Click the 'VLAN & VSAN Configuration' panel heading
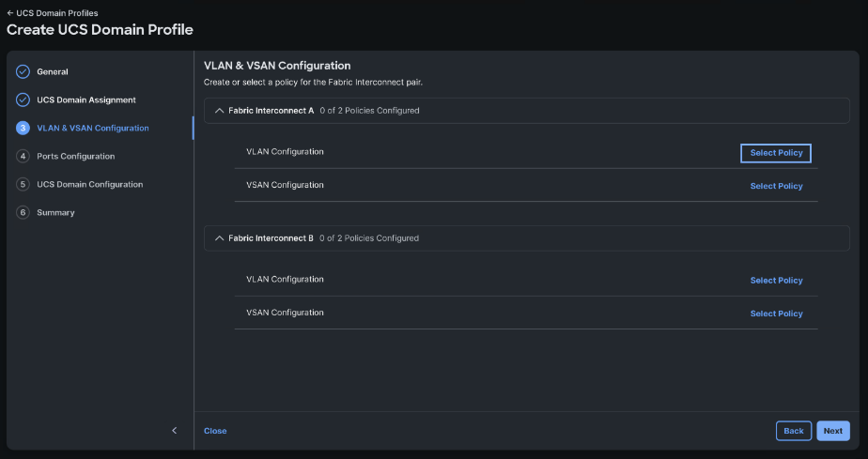The height and width of the screenshot is (459, 868). [x=277, y=66]
